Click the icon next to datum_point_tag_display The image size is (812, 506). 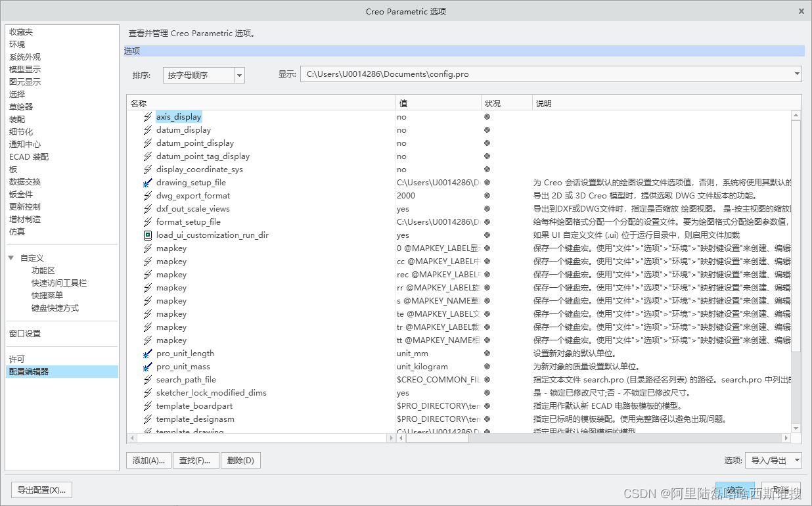pyautogui.click(x=148, y=156)
